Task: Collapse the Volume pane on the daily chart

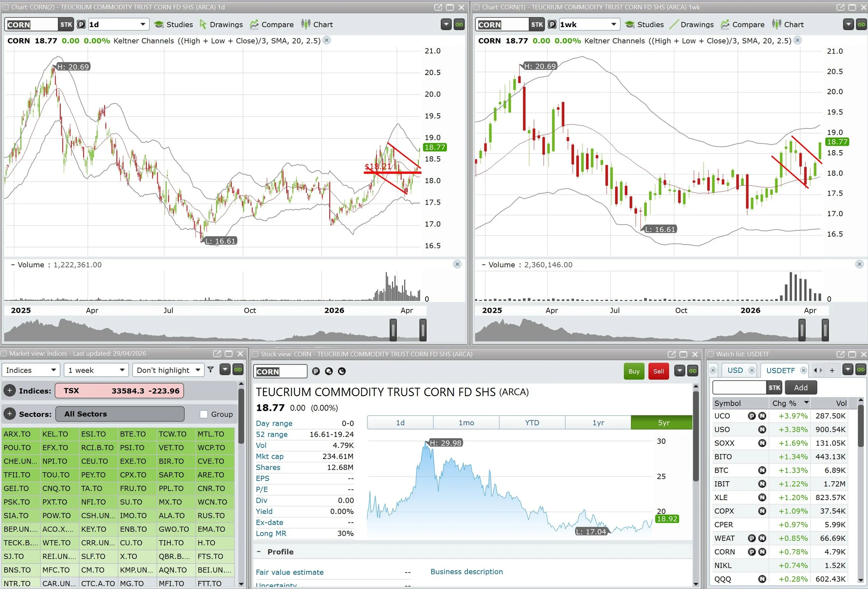Action: pos(13,264)
